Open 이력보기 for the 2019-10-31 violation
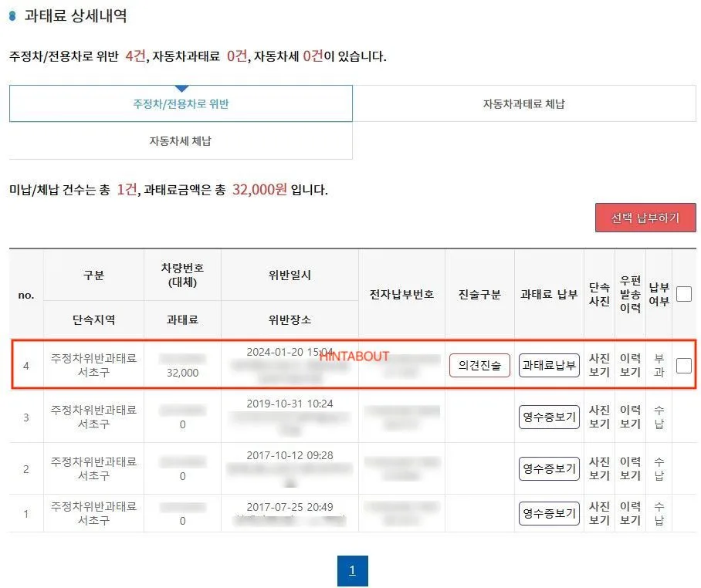The width and height of the screenshot is (701, 588). (630, 417)
